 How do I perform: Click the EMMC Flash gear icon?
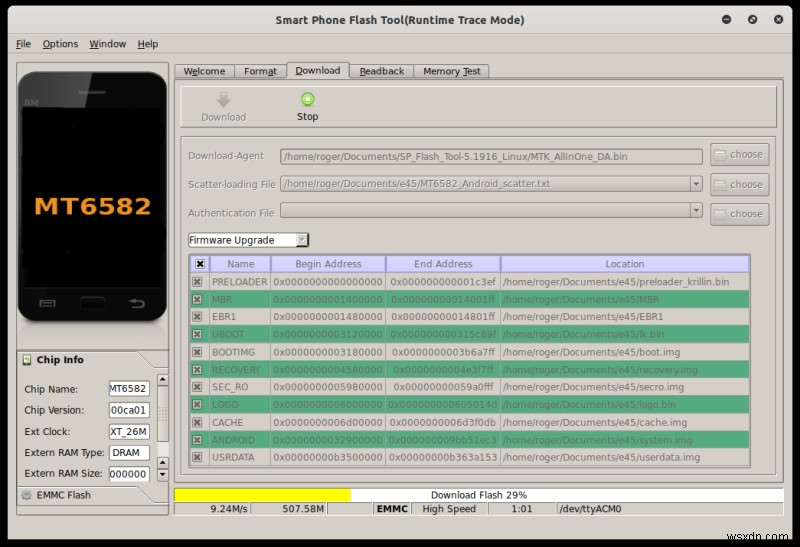pyautogui.click(x=27, y=495)
